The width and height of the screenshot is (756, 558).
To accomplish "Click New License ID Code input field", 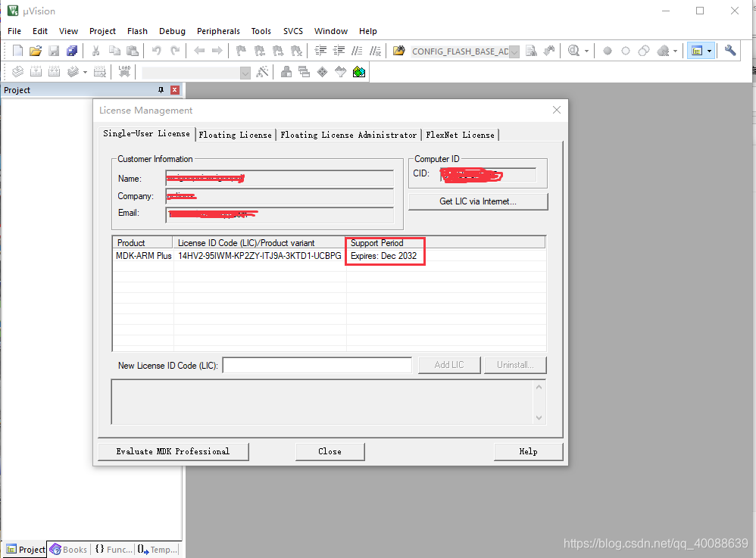I will point(317,365).
